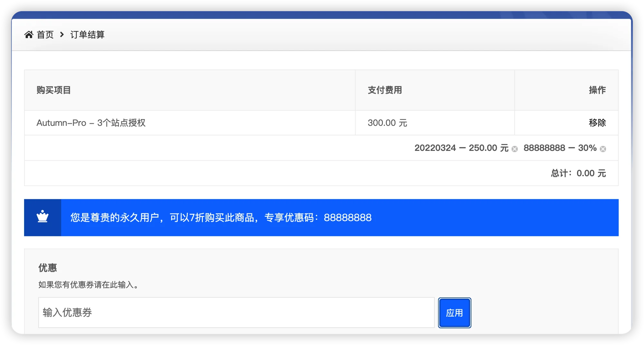The image size is (644, 345).
Task: Click the breadcrumb chevron arrow
Action: [x=62, y=34]
